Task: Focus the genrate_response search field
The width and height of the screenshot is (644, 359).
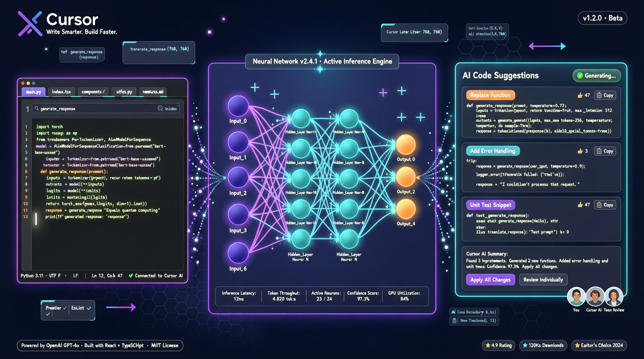Action: (x=106, y=109)
